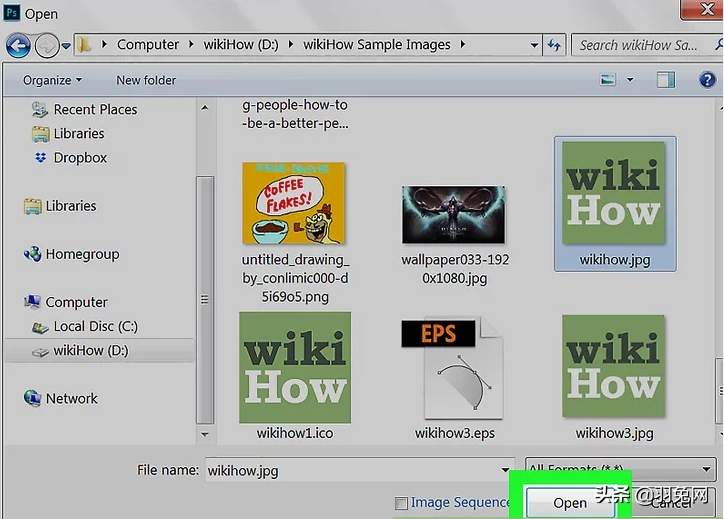
Task: Go back using the blue Back arrow
Action: point(18,45)
